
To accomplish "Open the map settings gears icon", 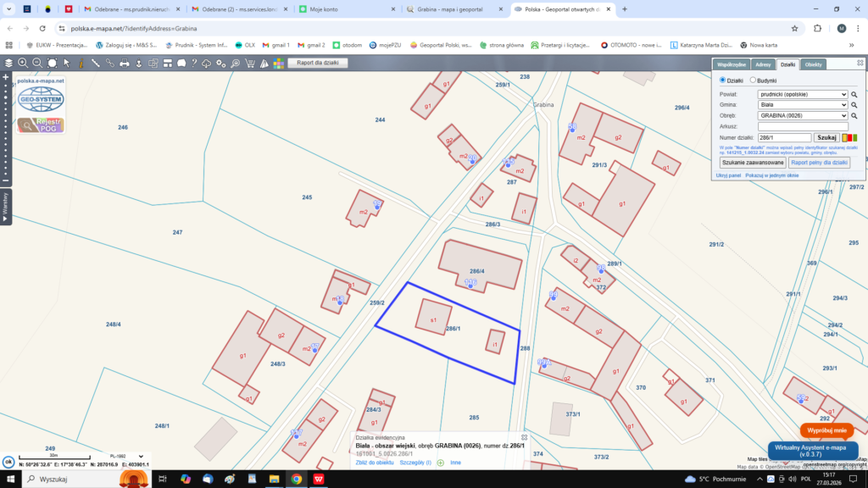I will [221, 64].
